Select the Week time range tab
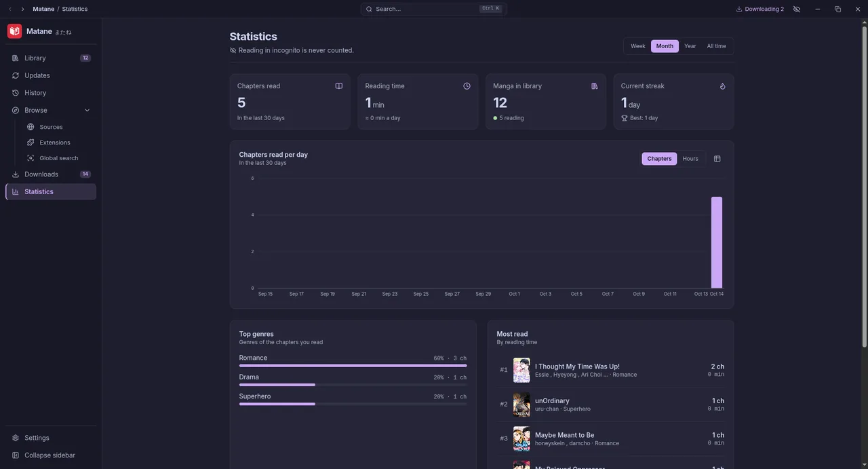868x469 pixels. [x=638, y=46]
